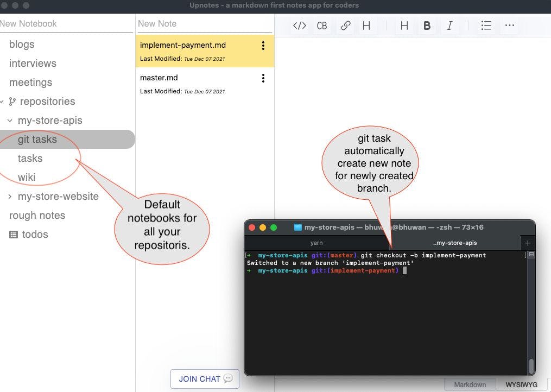Toggle italic formatting
The image size is (551, 392).
click(449, 26)
